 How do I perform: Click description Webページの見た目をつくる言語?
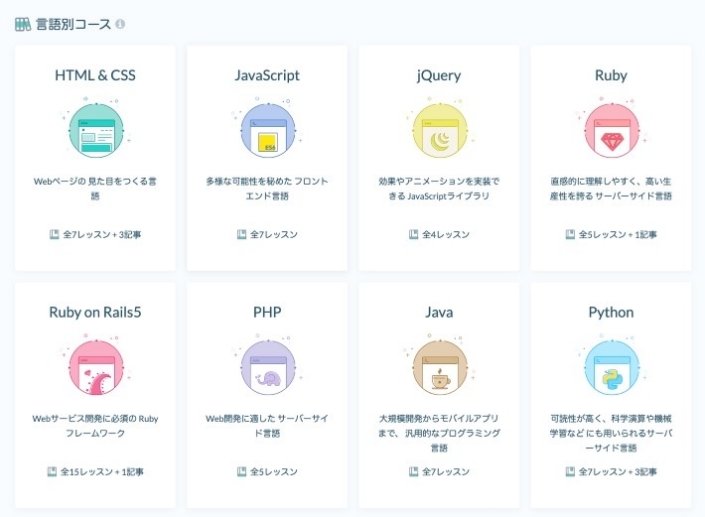coord(95,188)
